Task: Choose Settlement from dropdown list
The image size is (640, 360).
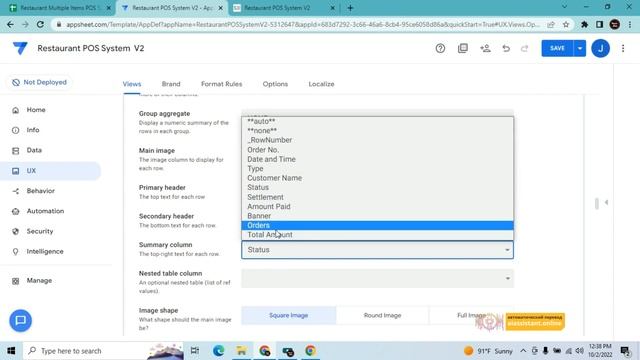Action: pos(378,197)
